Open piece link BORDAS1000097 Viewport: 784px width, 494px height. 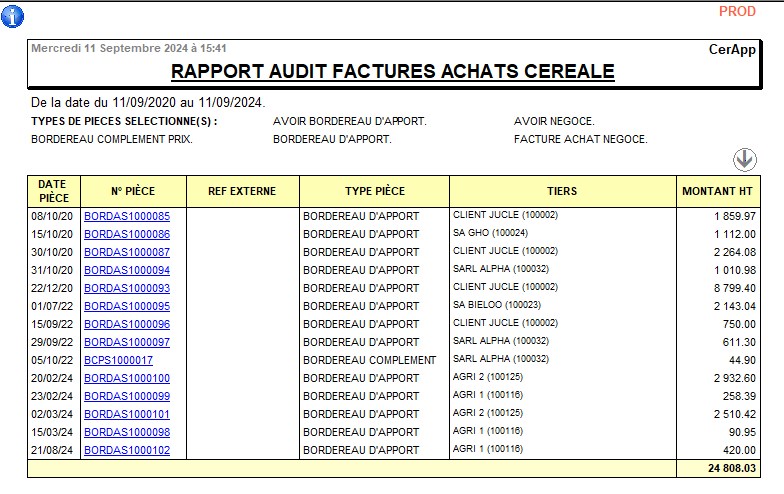pos(127,342)
